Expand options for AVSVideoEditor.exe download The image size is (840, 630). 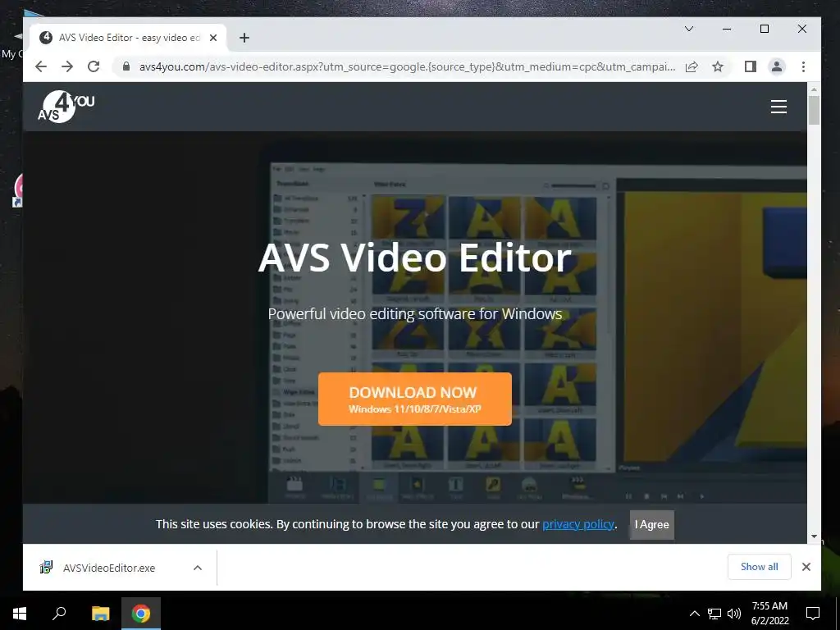pyautogui.click(x=198, y=568)
